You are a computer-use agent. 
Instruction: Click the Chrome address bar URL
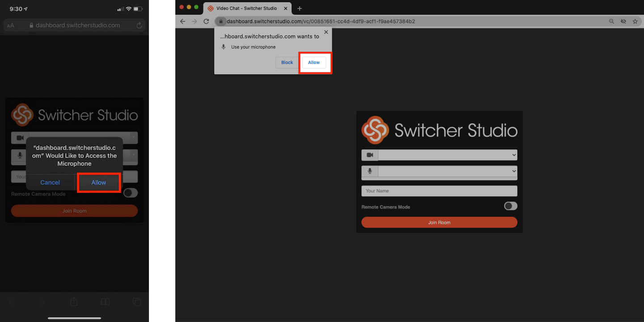pyautogui.click(x=321, y=21)
